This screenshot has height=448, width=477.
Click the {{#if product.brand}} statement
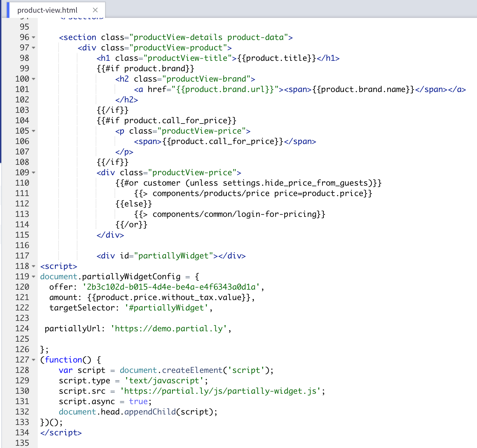pyautogui.click(x=145, y=69)
